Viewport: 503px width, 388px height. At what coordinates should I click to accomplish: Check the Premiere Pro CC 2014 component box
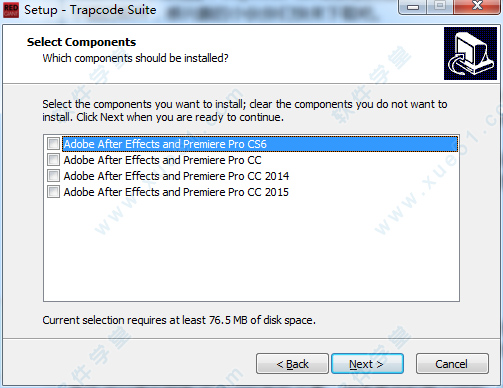(x=53, y=176)
